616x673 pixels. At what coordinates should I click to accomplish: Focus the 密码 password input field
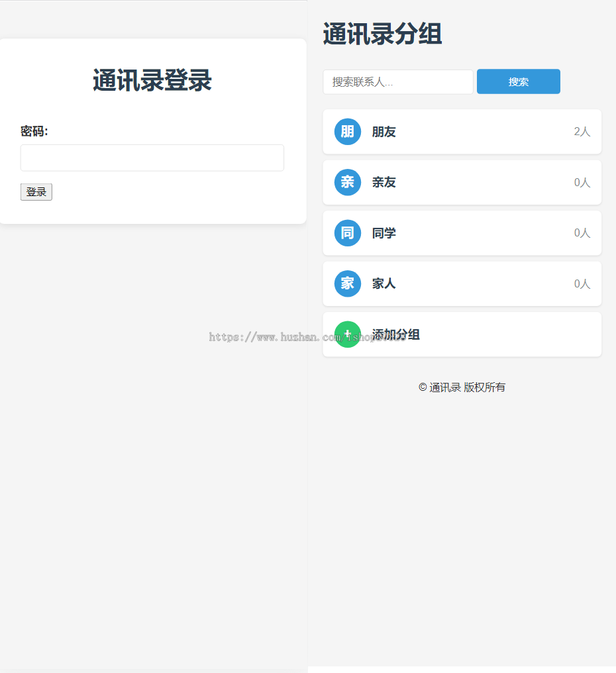point(152,158)
